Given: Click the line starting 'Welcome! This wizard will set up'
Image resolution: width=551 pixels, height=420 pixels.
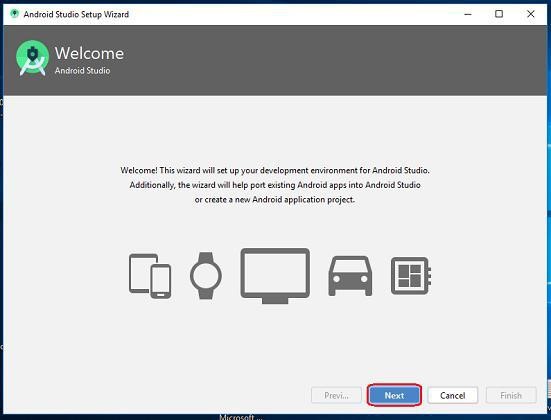Looking at the screenshot, I should [275, 170].
